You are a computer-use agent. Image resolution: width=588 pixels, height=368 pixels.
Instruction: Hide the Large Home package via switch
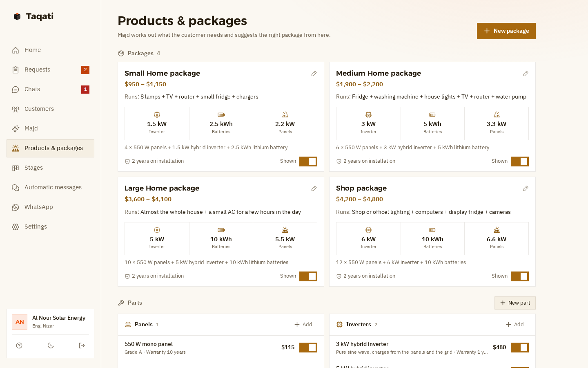point(308,276)
